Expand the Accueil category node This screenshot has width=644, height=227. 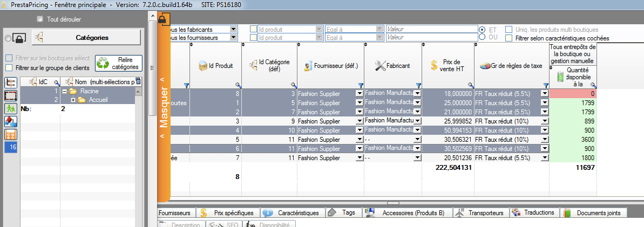tap(73, 100)
